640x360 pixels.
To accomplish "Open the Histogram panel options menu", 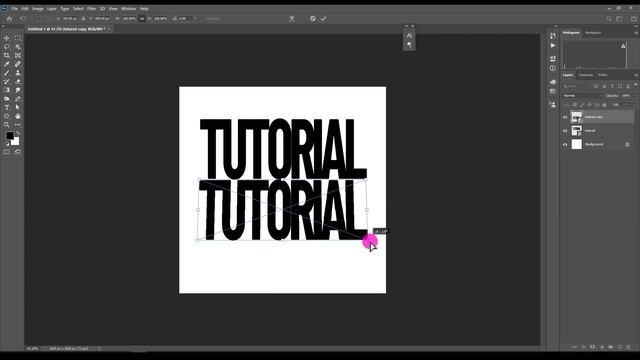I will point(636,33).
